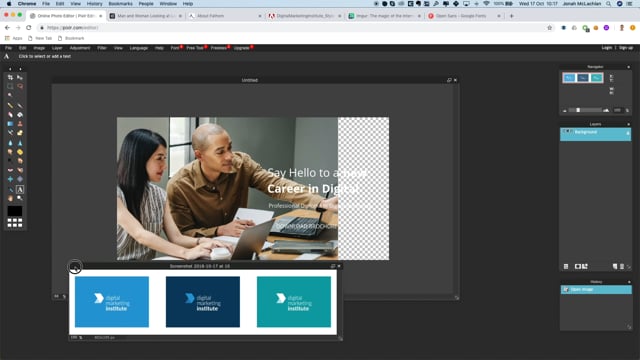This screenshot has width=640, height=360.
Task: Select the Wand tool
Action: point(10,95)
